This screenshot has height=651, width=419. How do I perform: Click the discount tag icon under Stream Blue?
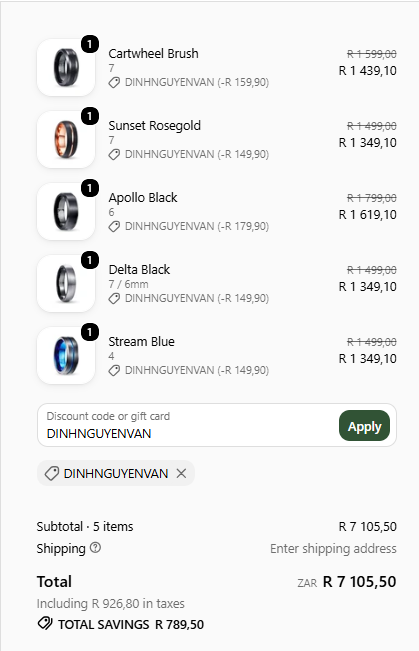click(114, 370)
